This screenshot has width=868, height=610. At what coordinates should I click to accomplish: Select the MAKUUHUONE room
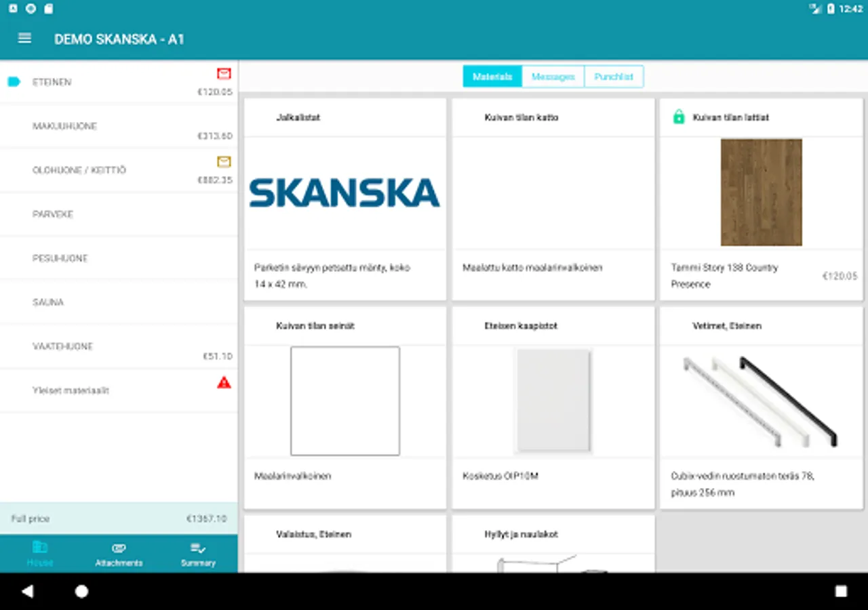pos(119,126)
